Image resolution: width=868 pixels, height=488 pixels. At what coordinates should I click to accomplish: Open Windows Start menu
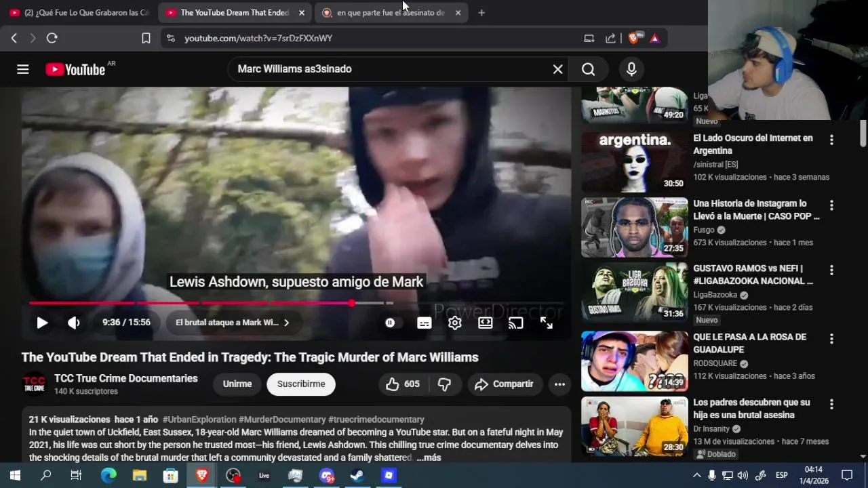pos(15,475)
